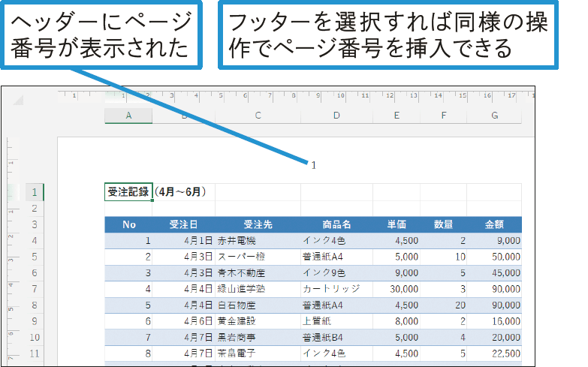The height and width of the screenshot is (367, 588).
Task: Click the 30,000 unit price cell
Action: tap(397, 289)
